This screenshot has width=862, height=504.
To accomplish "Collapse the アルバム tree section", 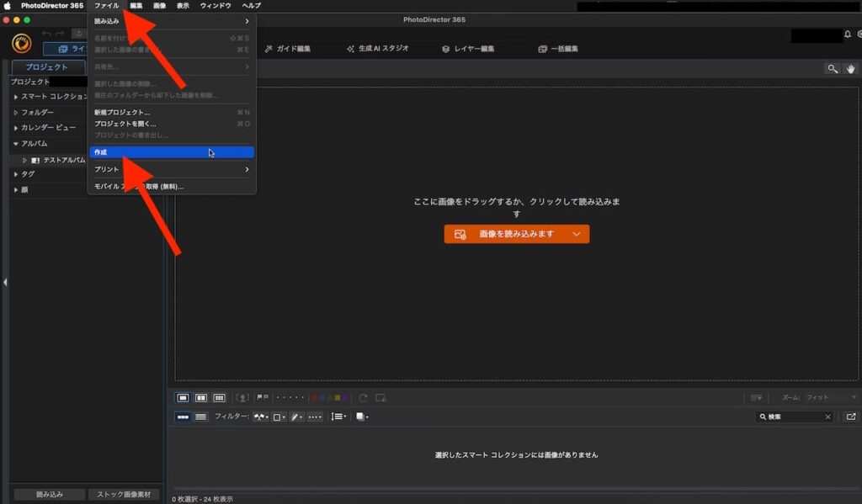I will pos(16,143).
